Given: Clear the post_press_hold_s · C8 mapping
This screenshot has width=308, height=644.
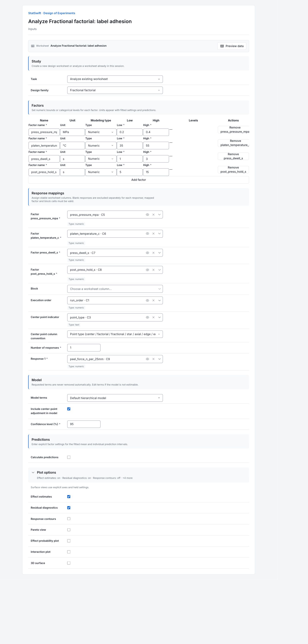Looking at the screenshot, I should [153, 270].
